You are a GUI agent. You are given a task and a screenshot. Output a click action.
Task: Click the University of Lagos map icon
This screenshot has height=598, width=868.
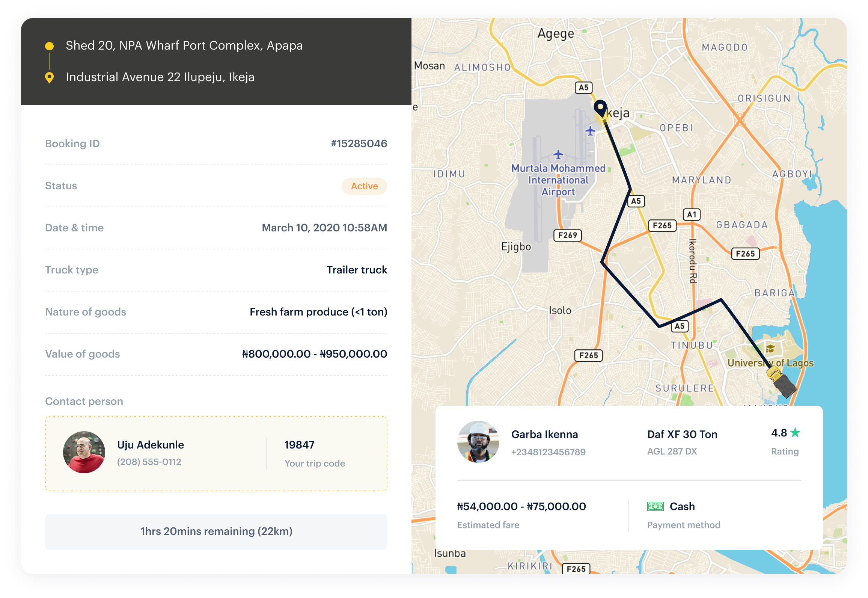(x=770, y=349)
